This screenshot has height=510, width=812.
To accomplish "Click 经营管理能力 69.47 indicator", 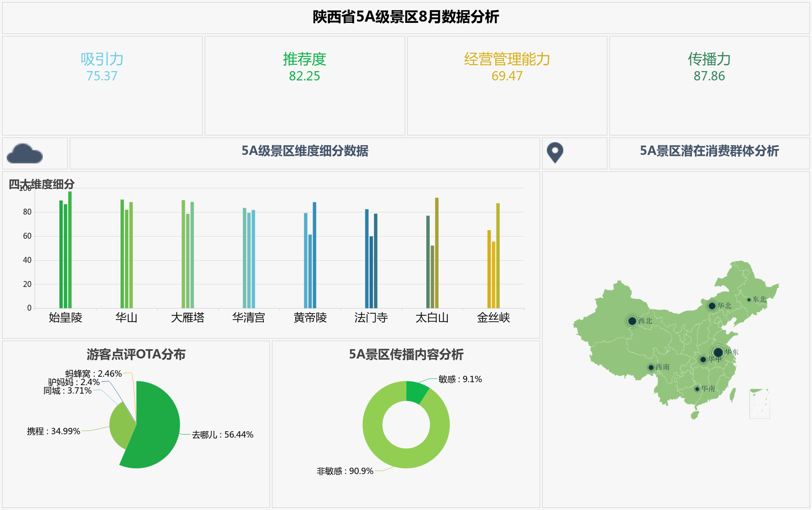I will pos(507,68).
